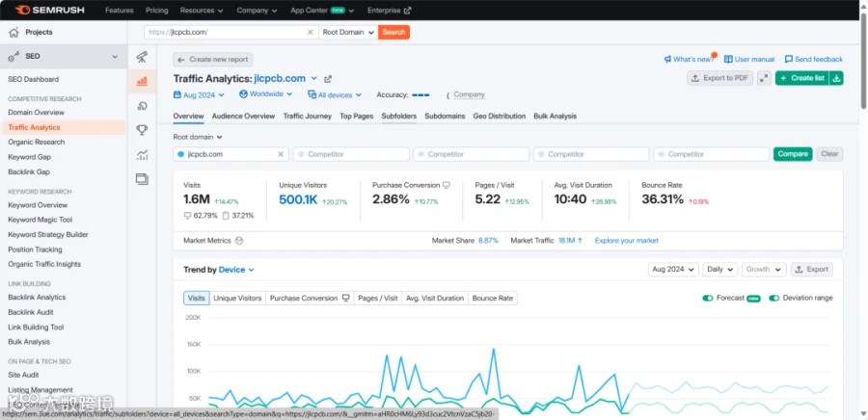Open the trophy icon in sidebar
This screenshot has width=868, height=420.
[x=142, y=130]
